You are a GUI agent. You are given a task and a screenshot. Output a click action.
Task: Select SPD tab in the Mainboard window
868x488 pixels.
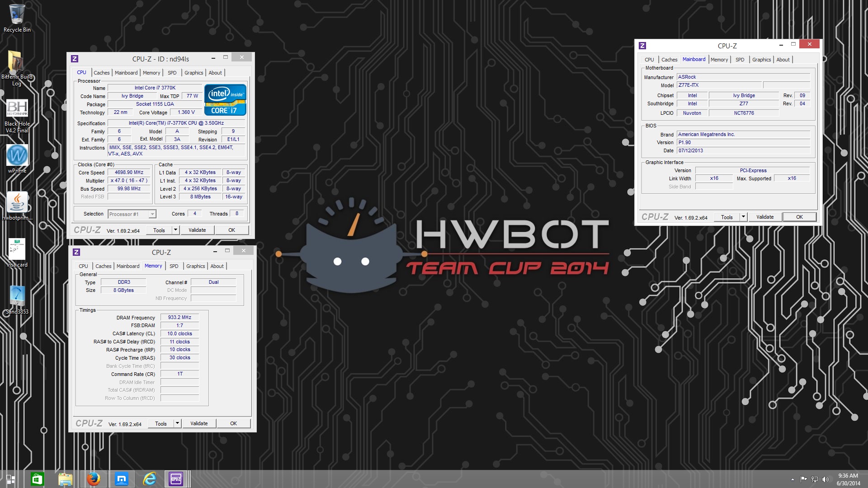pyautogui.click(x=740, y=60)
